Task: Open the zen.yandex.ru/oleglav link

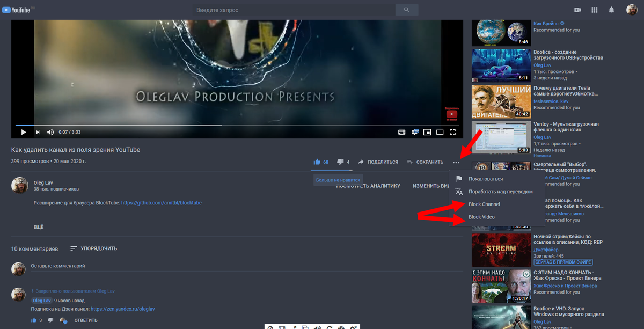Action: [123, 309]
